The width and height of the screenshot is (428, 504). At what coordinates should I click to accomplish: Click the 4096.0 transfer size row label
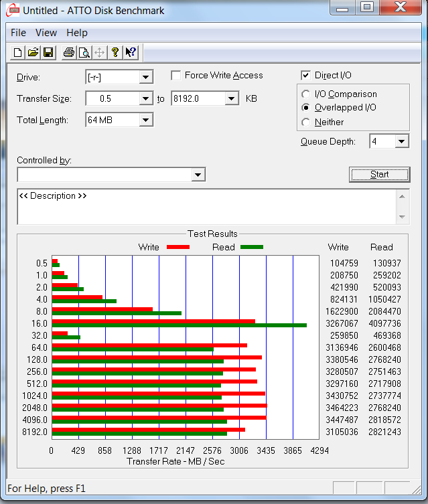(35, 420)
